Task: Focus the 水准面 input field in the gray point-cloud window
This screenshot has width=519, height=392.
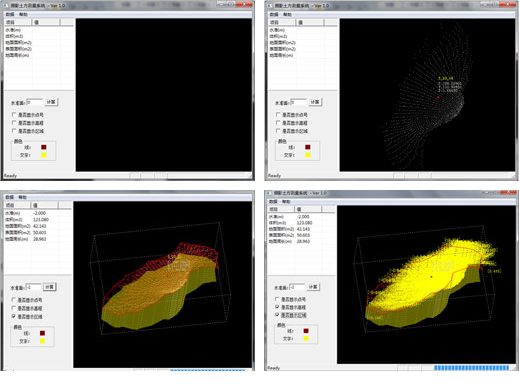Action: click(x=298, y=102)
